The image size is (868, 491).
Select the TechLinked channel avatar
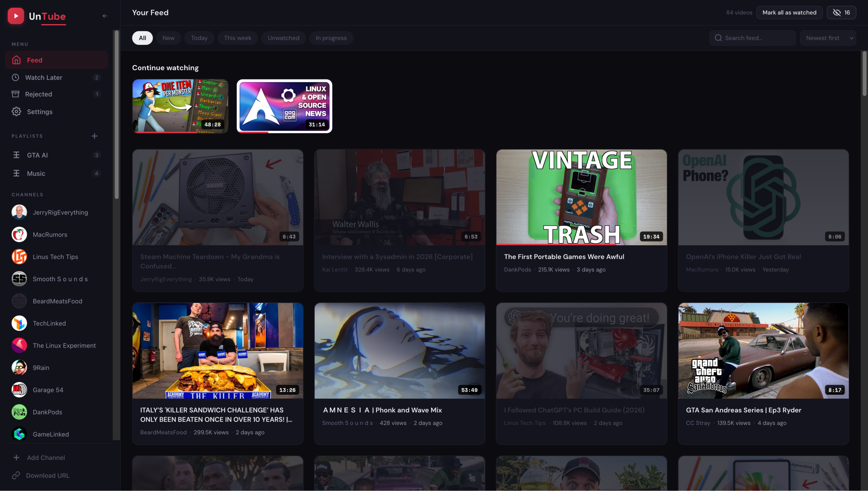(19, 323)
